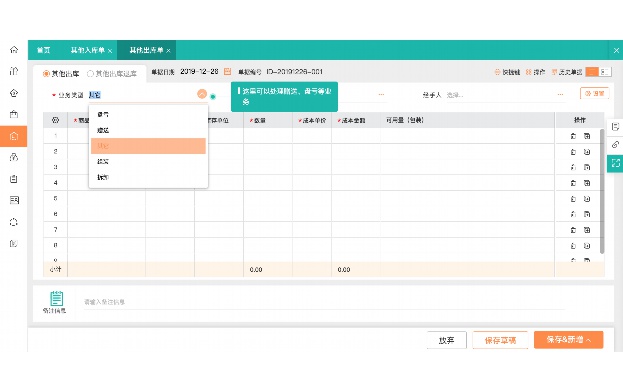Select the 其他出库 radio button
This screenshot has width=623, height=392.
(x=46, y=73)
